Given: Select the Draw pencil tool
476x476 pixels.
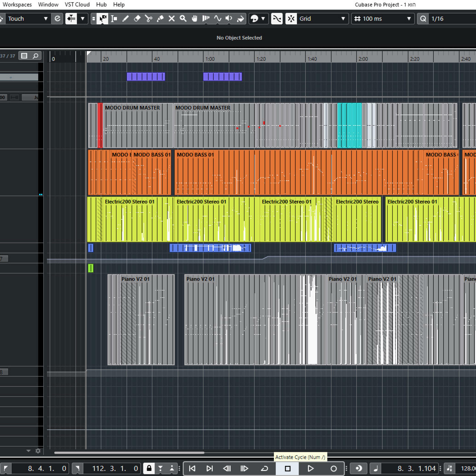Looking at the screenshot, I should tap(126, 18).
